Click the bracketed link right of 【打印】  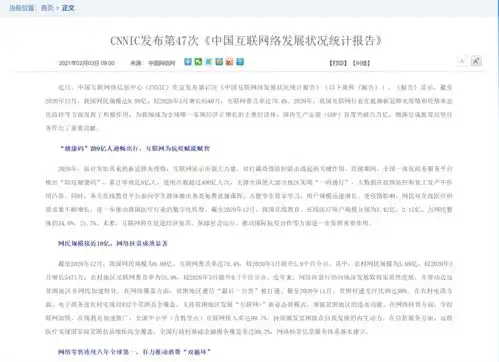tap(361, 63)
